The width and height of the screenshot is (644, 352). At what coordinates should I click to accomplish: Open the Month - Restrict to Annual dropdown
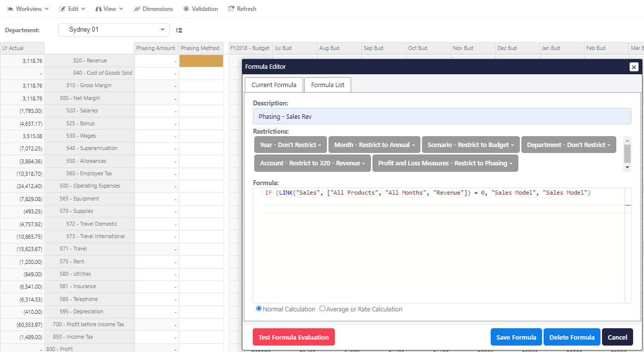pos(374,145)
